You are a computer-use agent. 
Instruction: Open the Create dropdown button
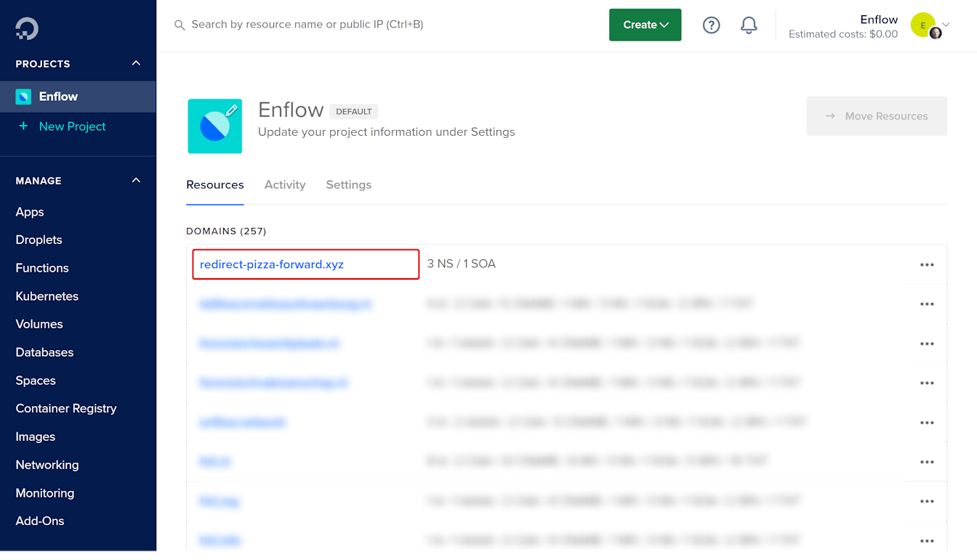(x=645, y=25)
